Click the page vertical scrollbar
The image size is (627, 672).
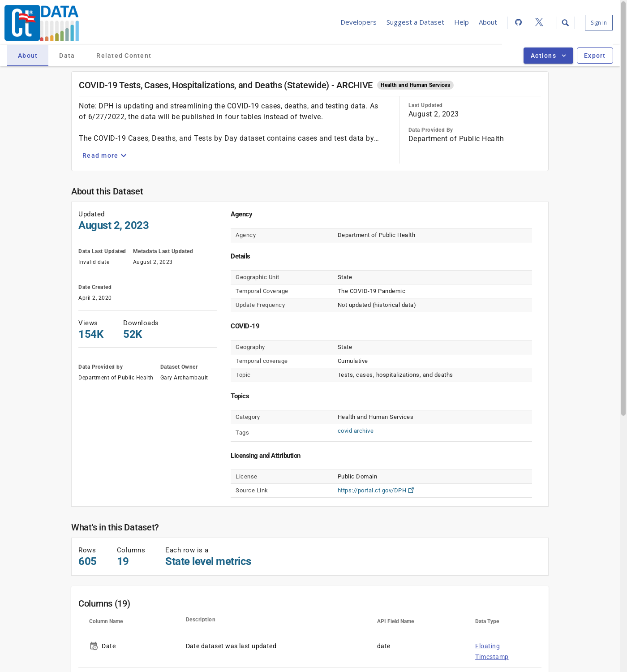coord(623,224)
